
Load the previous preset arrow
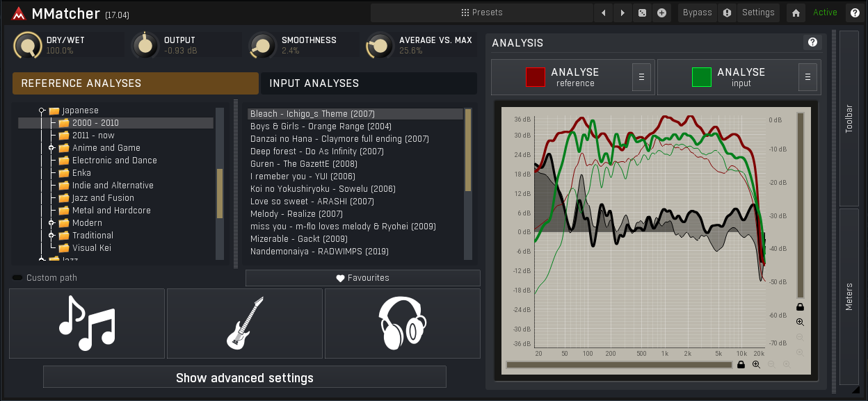(603, 13)
